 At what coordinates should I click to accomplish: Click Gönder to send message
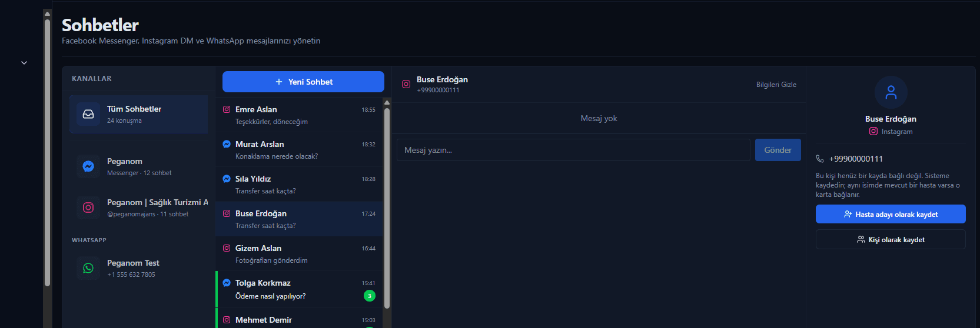(778, 150)
